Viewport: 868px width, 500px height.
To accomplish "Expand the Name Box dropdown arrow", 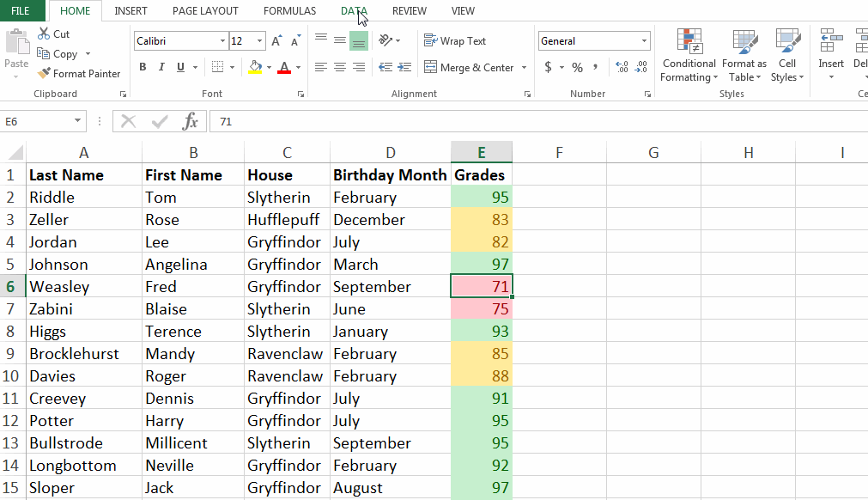I will pyautogui.click(x=78, y=122).
